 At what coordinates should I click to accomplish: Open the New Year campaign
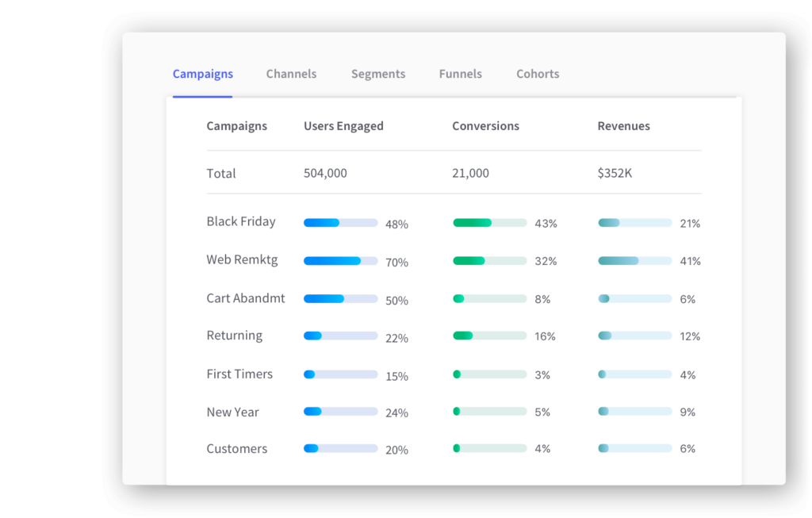click(x=235, y=412)
